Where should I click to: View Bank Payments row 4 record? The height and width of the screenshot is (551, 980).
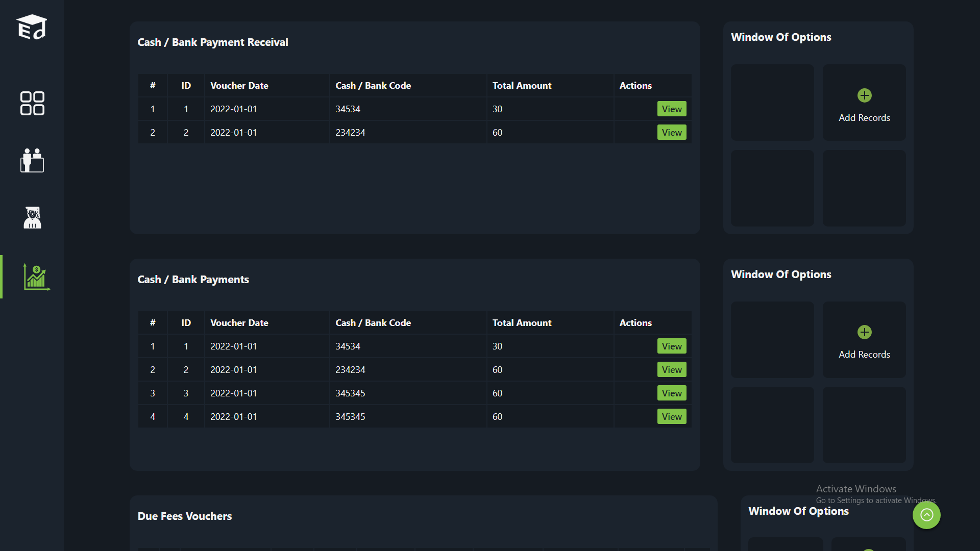tap(671, 416)
